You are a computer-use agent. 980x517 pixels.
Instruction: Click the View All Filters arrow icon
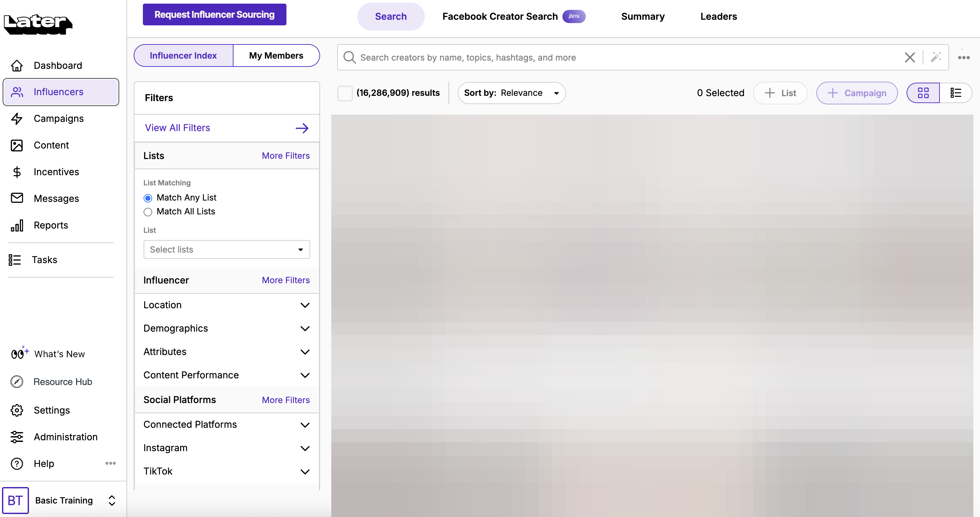pyautogui.click(x=302, y=128)
